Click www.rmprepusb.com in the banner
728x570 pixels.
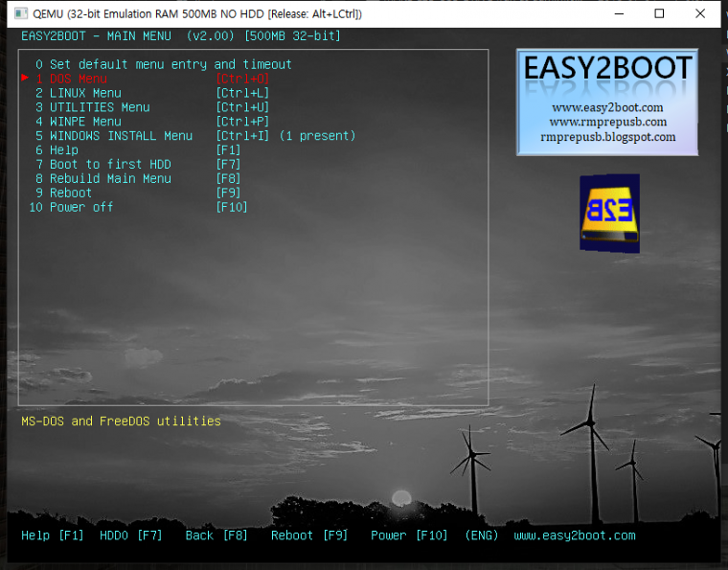click(x=607, y=122)
